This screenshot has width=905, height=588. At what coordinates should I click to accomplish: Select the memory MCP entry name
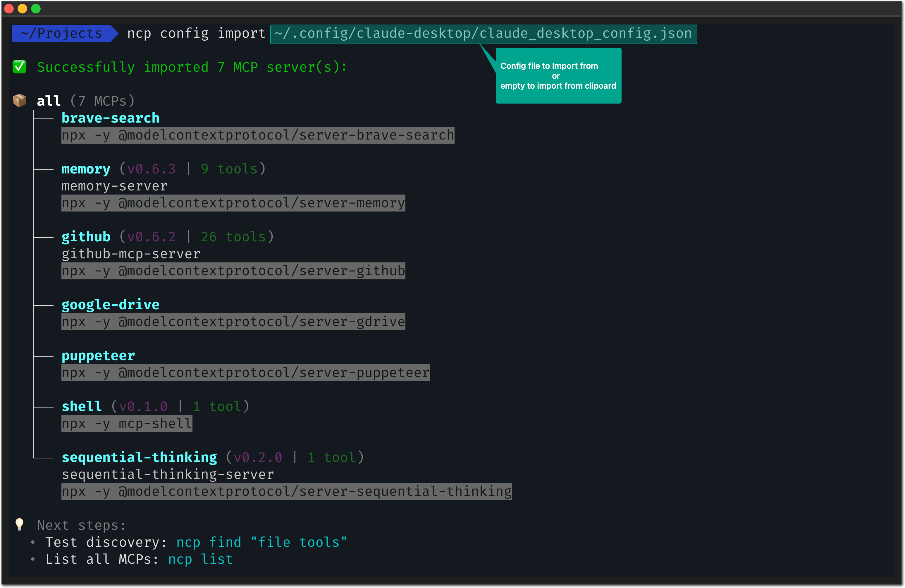point(85,169)
